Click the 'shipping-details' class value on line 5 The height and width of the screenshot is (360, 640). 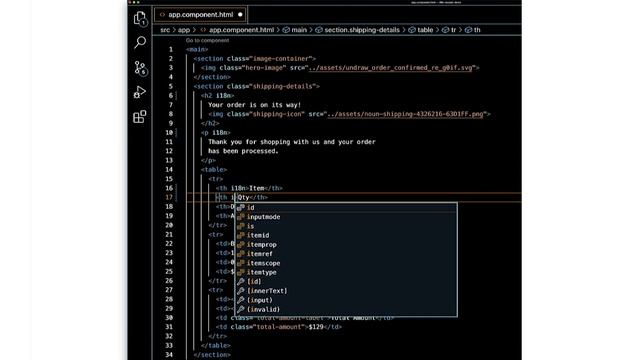click(283, 87)
